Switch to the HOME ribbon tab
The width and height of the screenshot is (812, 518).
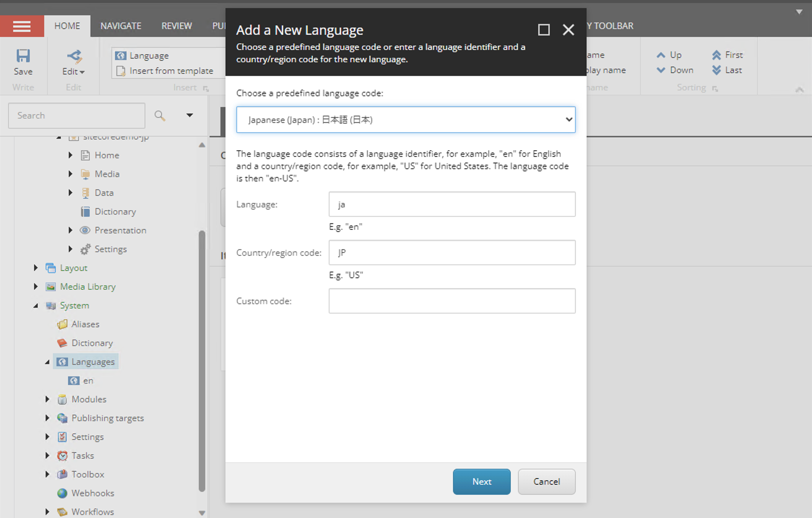pos(67,26)
